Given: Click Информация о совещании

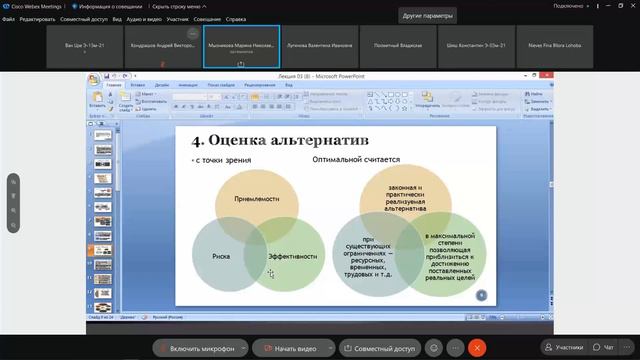Looking at the screenshot, I should (107, 7).
